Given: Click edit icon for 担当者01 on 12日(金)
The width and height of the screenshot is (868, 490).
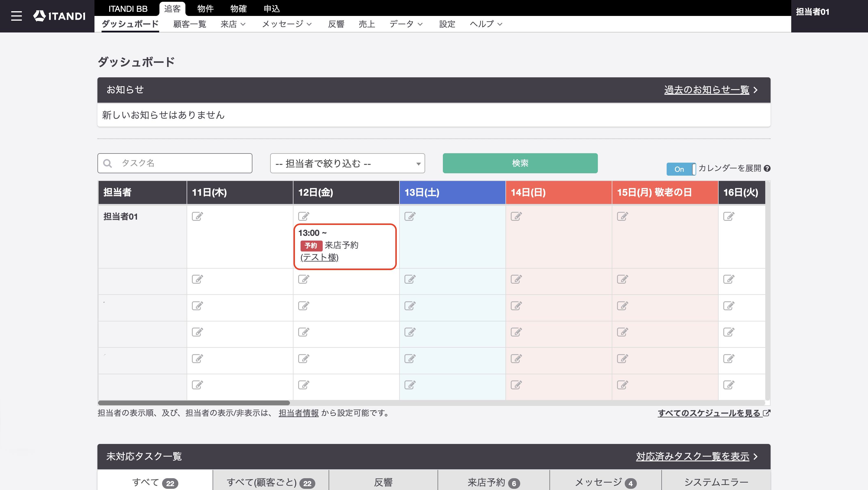Looking at the screenshot, I should pos(304,216).
